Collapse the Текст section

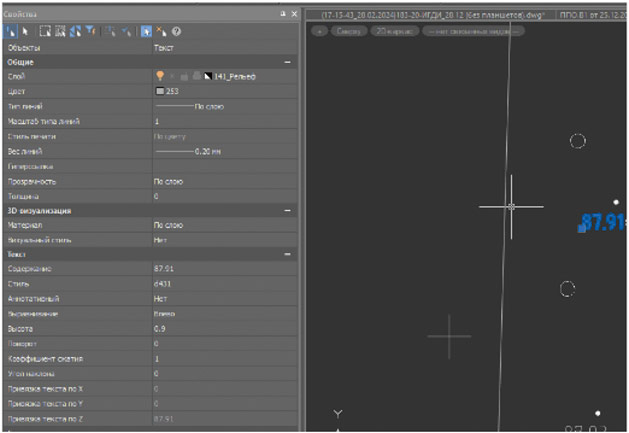click(x=287, y=254)
